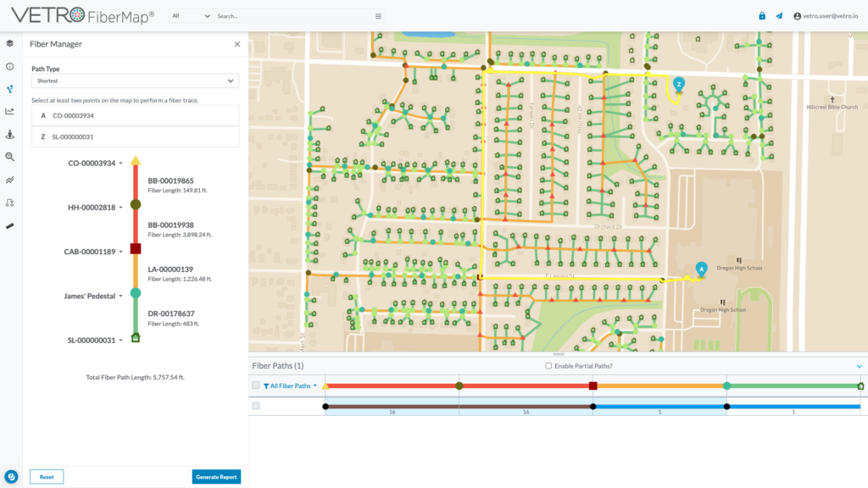Click into the Search input field
Image resolution: width=868 pixels, height=488 pixels.
click(292, 16)
